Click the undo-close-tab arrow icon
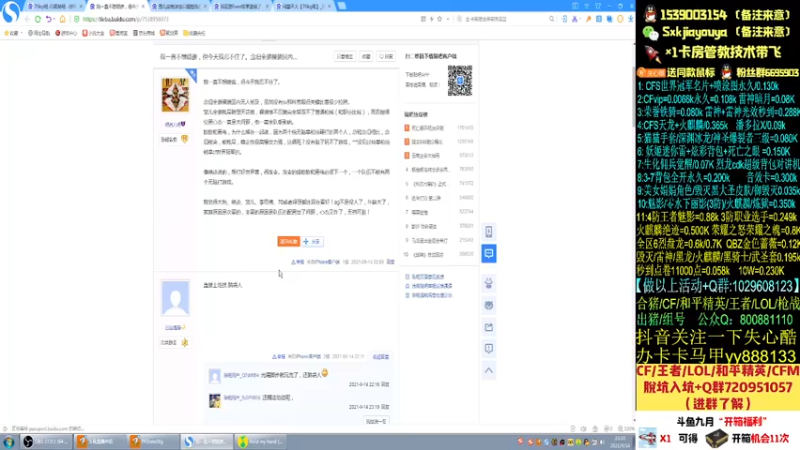Screen dimensions: 800x450 click(49, 19)
